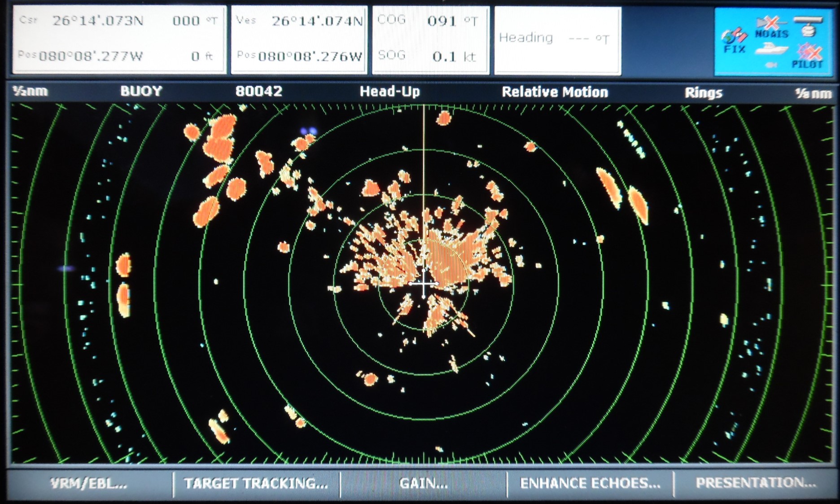Viewport: 840px width, 504px height.
Task: Open the VRM/EBL... softkey menu
Action: pos(89,483)
